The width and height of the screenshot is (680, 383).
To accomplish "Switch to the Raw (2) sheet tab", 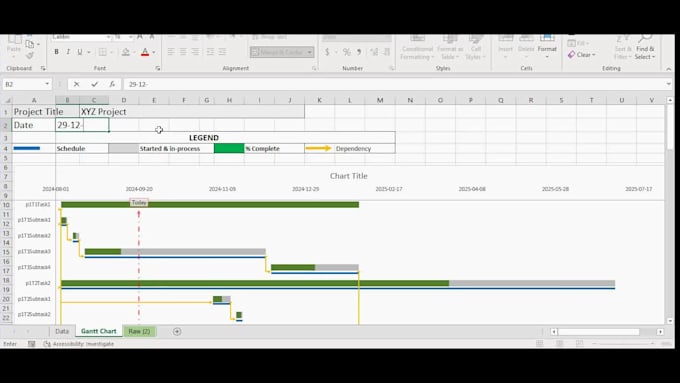I will point(139,331).
